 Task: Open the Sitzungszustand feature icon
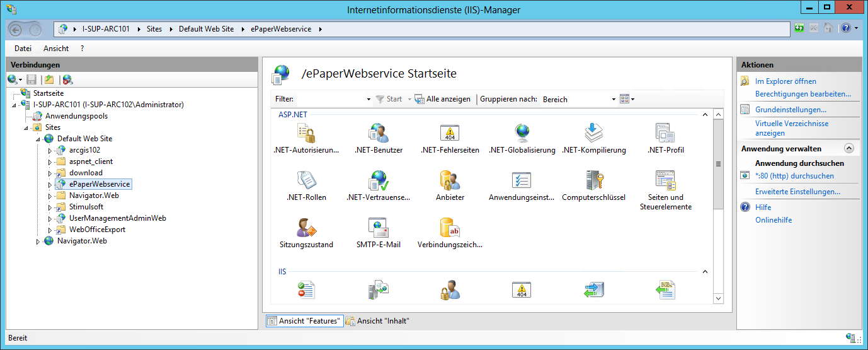306,228
